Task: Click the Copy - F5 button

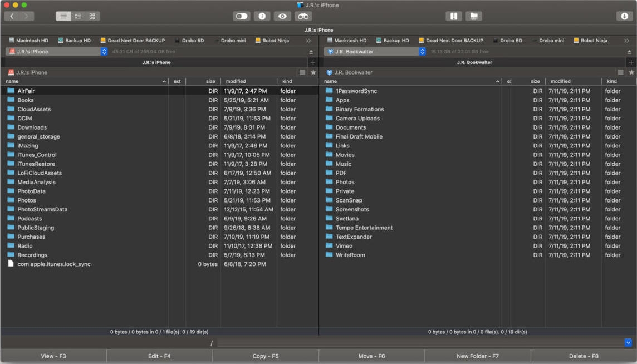Action: click(x=265, y=356)
